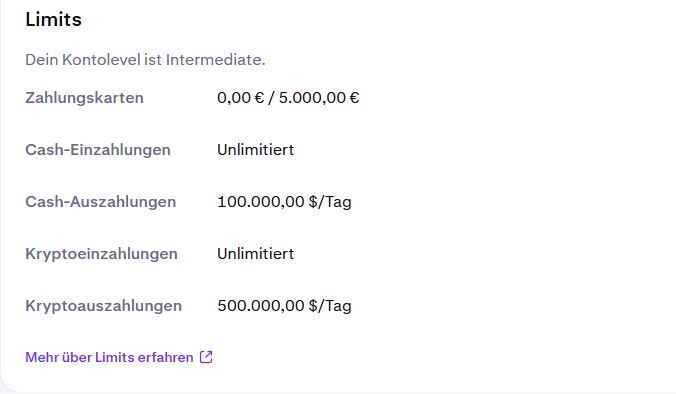
Task: Select the Zahlungskarten label
Action: 84,98
